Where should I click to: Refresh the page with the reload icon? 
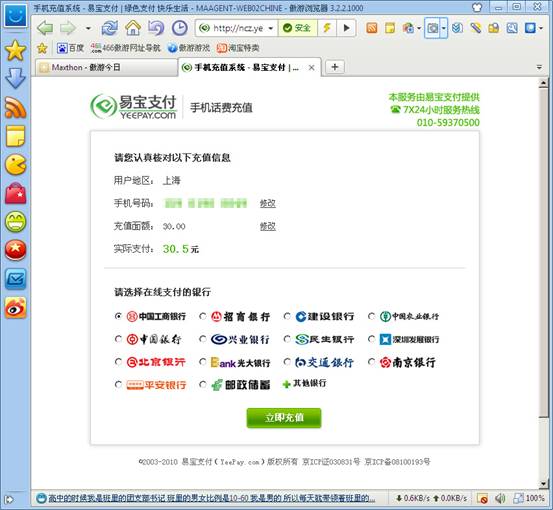click(x=110, y=28)
